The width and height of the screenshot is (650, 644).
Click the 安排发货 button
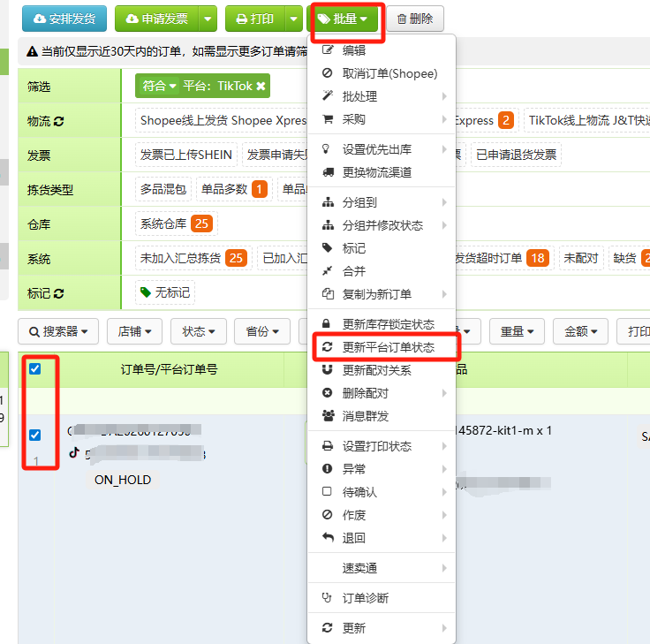(x=64, y=19)
